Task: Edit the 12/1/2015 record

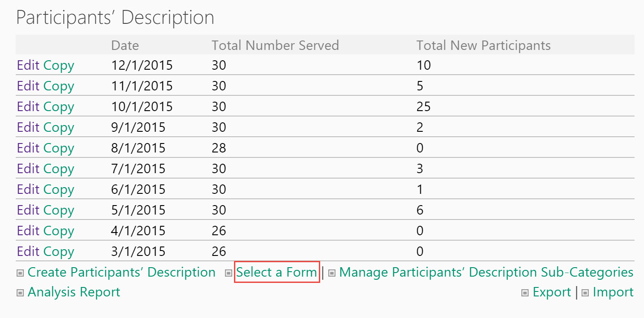Action: tap(28, 65)
